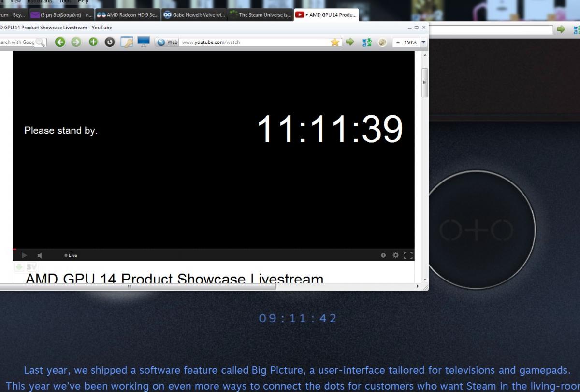Click the SV button below the video
Image resolution: width=580 pixels, height=392 pixels.
(31, 266)
